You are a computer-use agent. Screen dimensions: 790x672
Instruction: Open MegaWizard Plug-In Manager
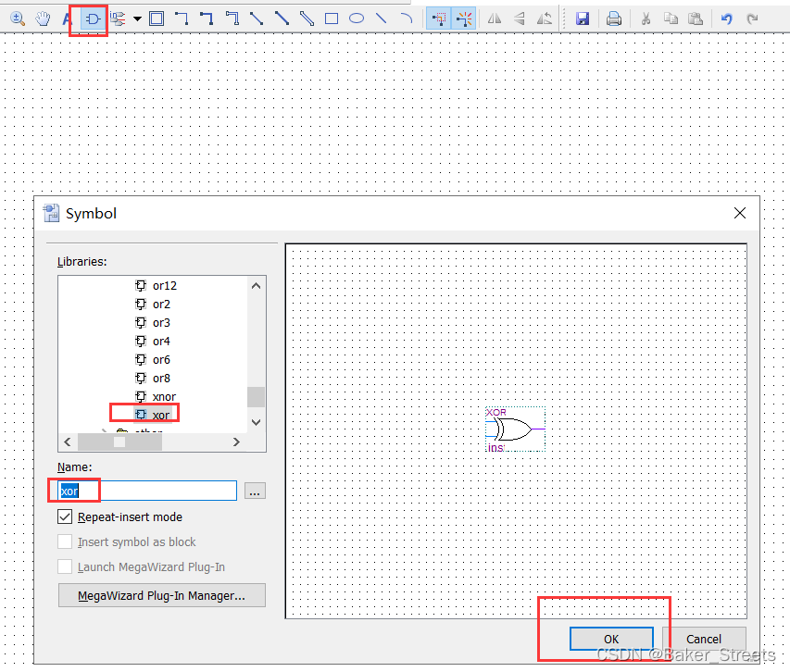click(162, 595)
